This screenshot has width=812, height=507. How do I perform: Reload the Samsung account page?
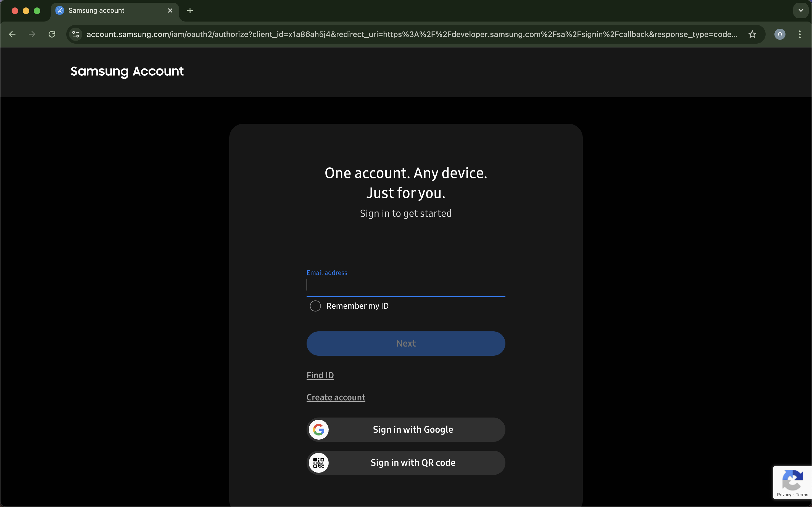(52, 34)
